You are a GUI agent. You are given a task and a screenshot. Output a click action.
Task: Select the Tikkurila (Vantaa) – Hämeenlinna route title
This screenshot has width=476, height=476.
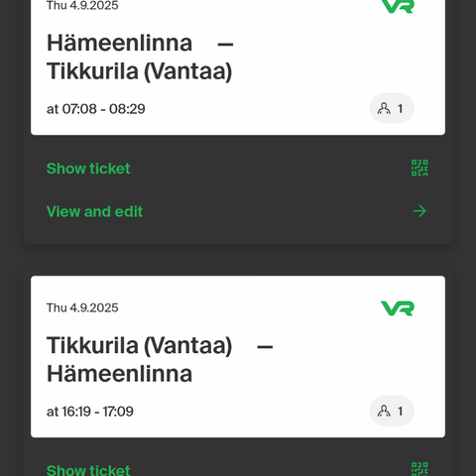pos(160,360)
